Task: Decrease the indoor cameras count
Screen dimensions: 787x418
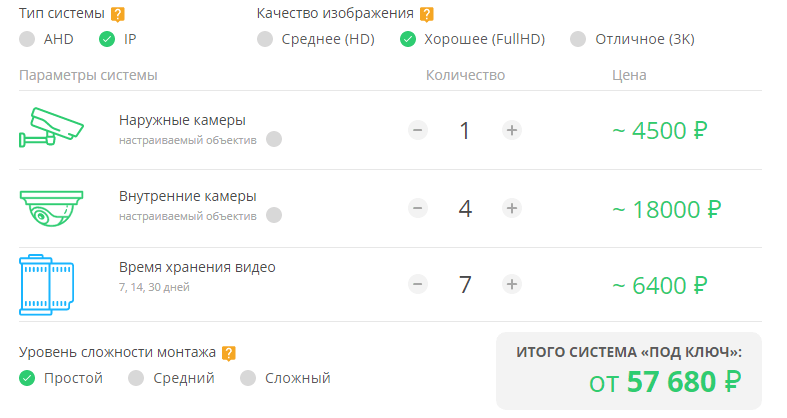Action: (x=418, y=208)
